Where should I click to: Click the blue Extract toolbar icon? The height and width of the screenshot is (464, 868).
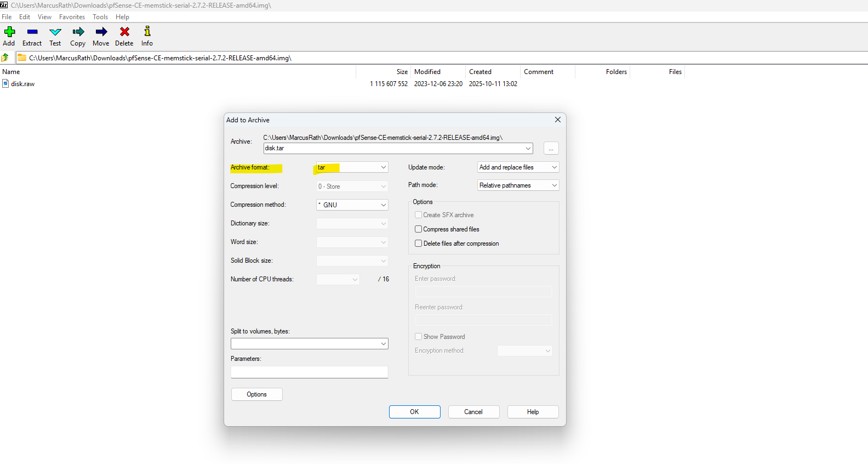tap(32, 32)
